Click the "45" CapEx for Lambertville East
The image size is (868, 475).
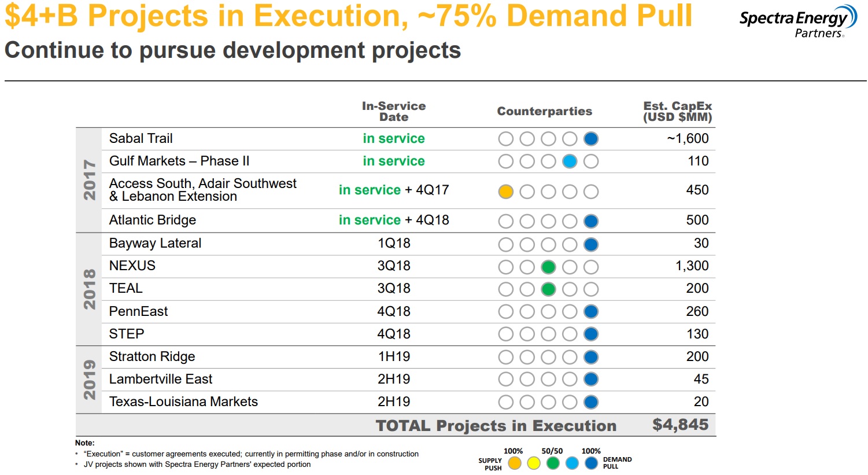pos(701,379)
